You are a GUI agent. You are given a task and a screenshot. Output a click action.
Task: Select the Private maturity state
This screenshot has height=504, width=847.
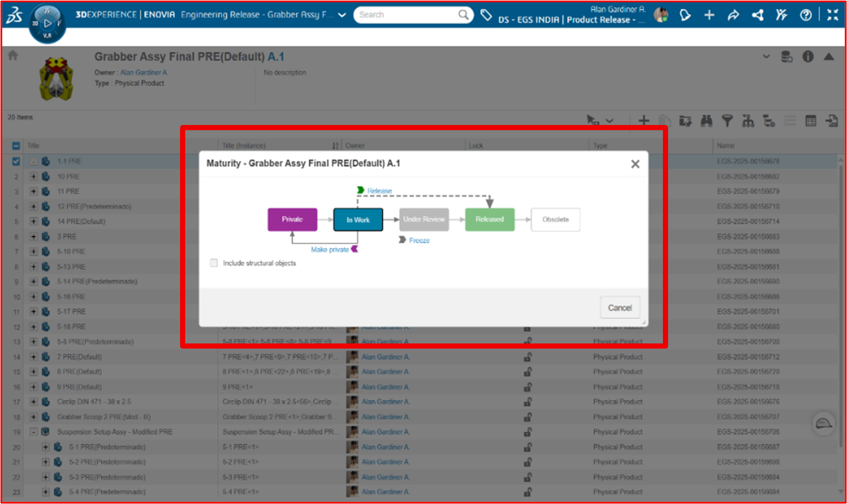(292, 220)
